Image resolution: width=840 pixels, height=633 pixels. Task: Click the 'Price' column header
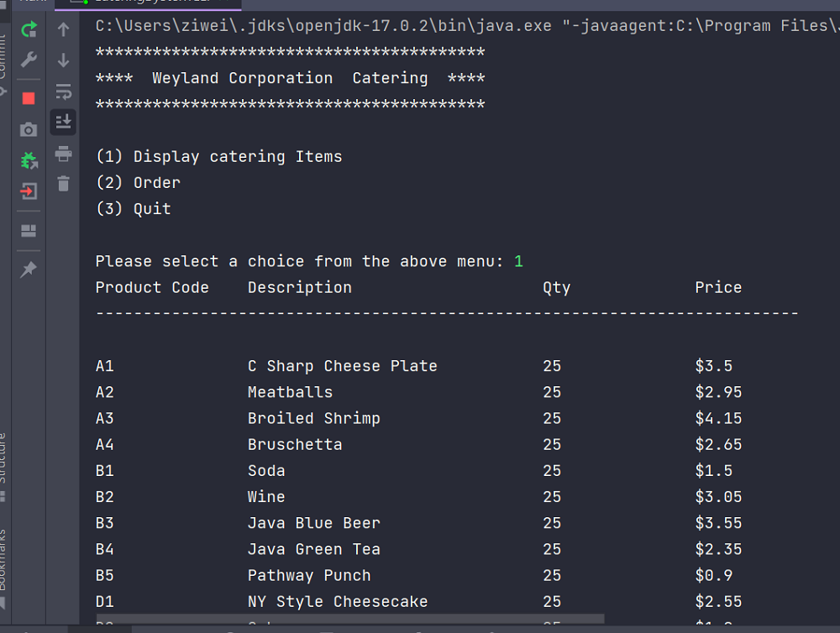click(718, 288)
